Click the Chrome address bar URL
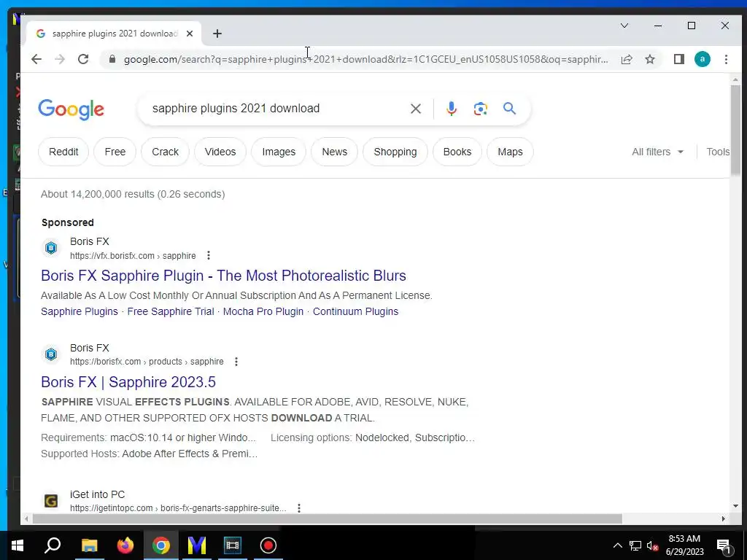 366,59
